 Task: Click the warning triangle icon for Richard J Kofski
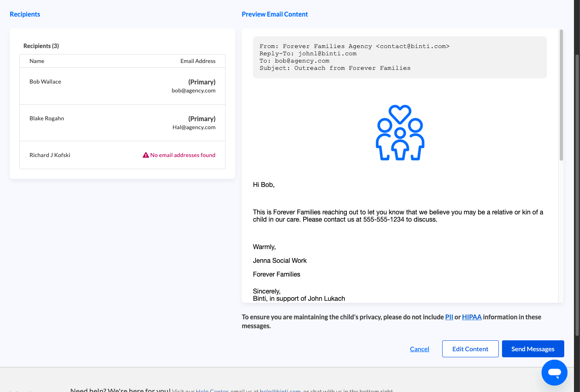coord(146,155)
